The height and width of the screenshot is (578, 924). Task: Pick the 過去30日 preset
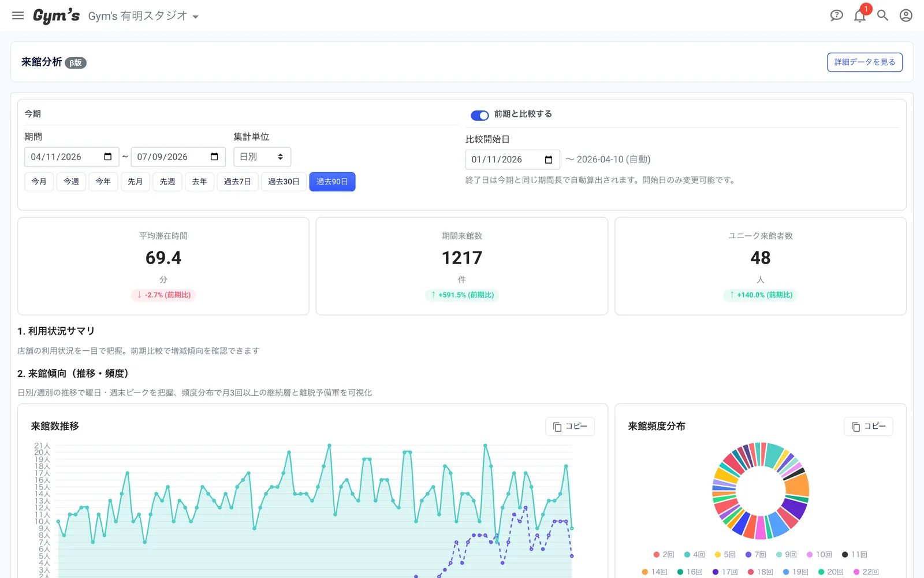coord(284,181)
